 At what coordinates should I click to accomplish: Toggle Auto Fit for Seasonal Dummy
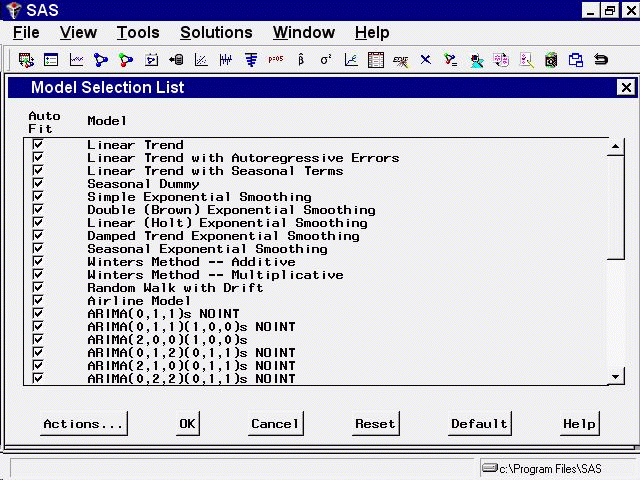coord(38,183)
